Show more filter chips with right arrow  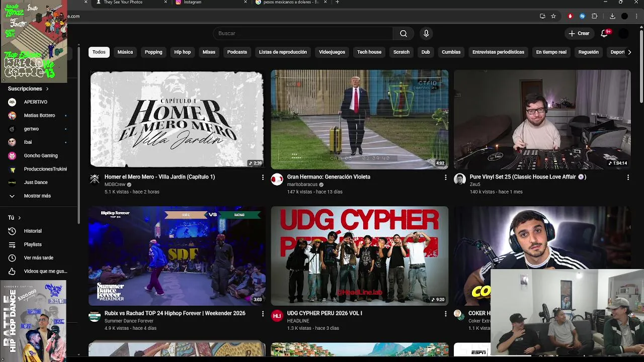[x=629, y=52]
